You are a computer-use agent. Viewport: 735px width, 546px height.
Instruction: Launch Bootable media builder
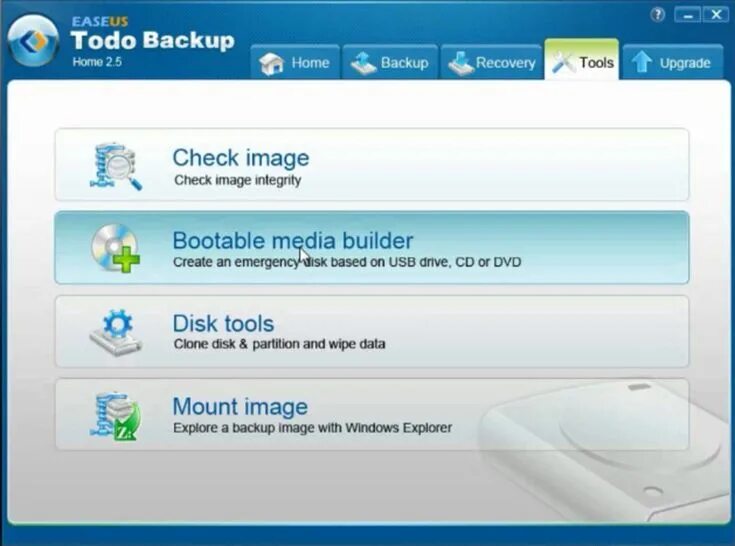click(x=372, y=247)
